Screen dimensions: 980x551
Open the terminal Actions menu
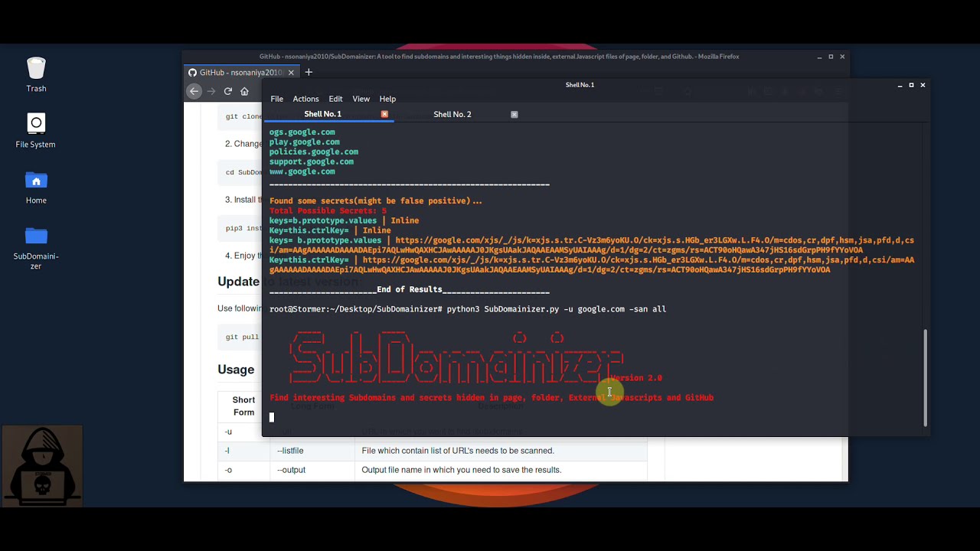coord(305,99)
